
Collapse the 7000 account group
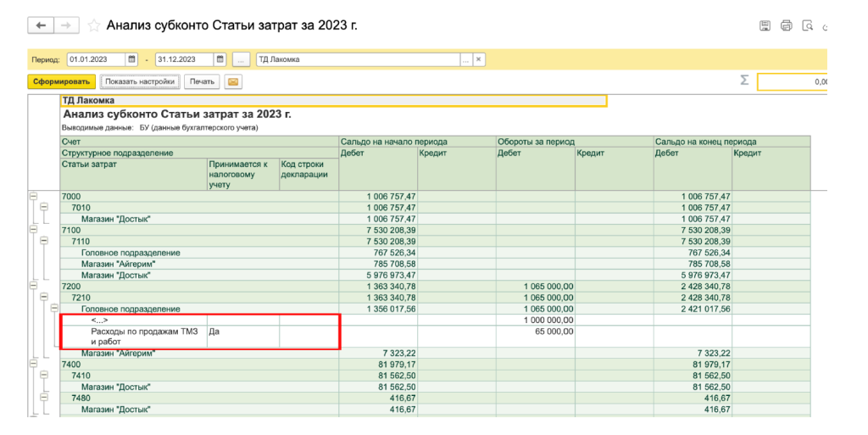[35, 196]
